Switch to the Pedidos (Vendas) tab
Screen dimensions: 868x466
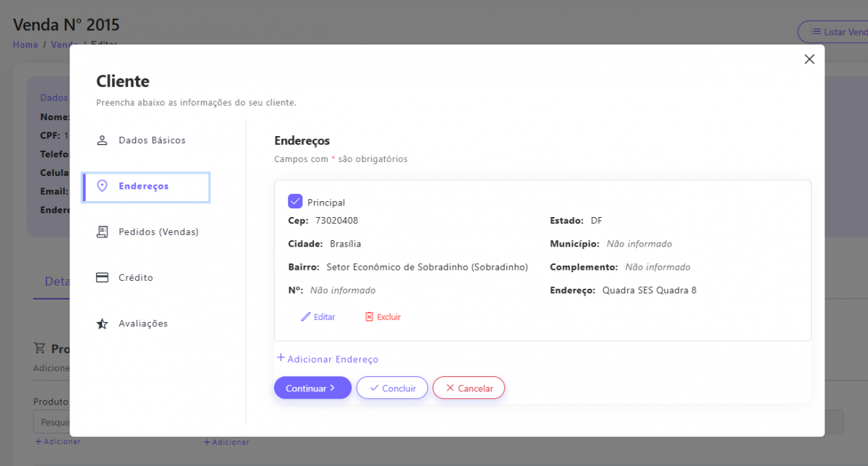pyautogui.click(x=158, y=232)
